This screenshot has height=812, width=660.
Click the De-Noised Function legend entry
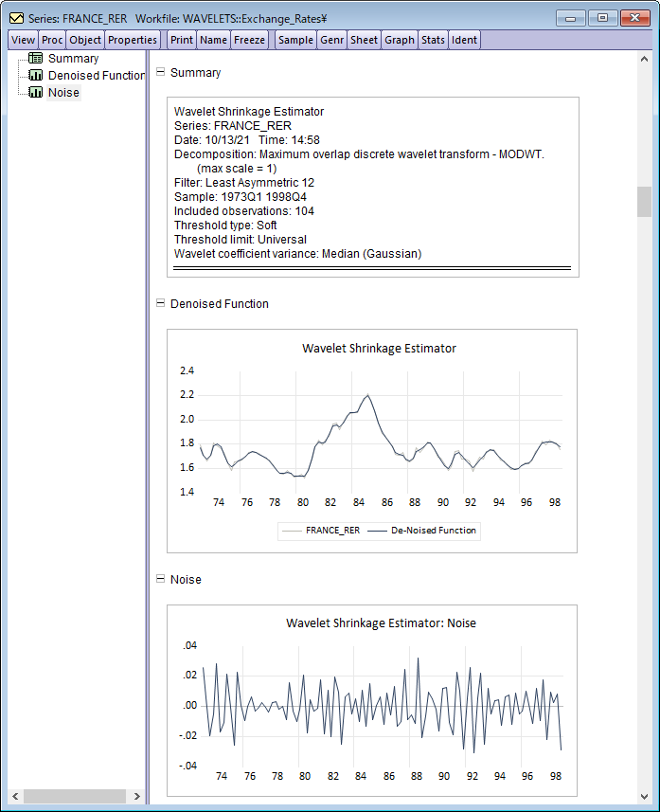click(x=422, y=531)
